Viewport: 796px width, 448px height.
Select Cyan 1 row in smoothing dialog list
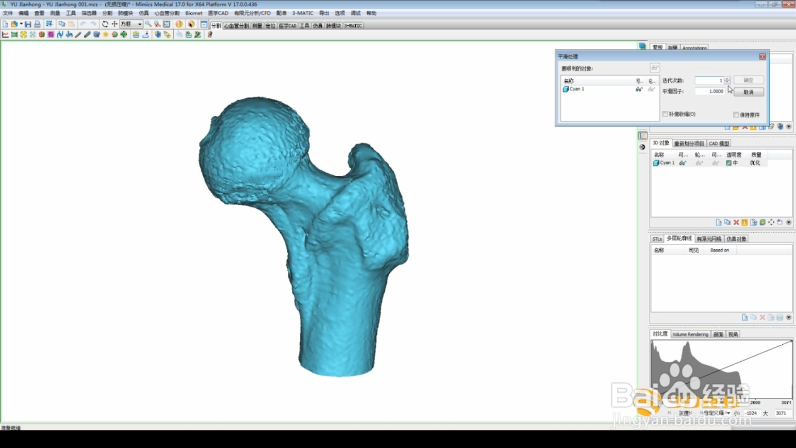point(609,89)
